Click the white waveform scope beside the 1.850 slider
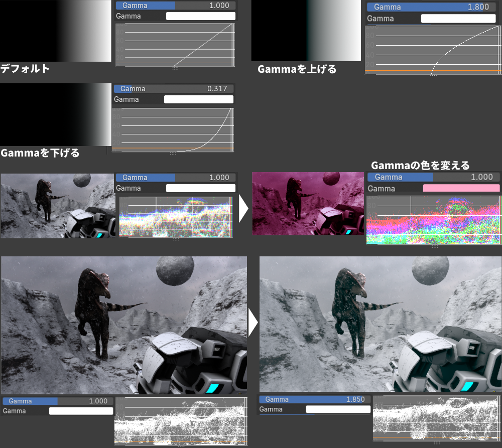This screenshot has width=502, height=448. (x=437, y=419)
